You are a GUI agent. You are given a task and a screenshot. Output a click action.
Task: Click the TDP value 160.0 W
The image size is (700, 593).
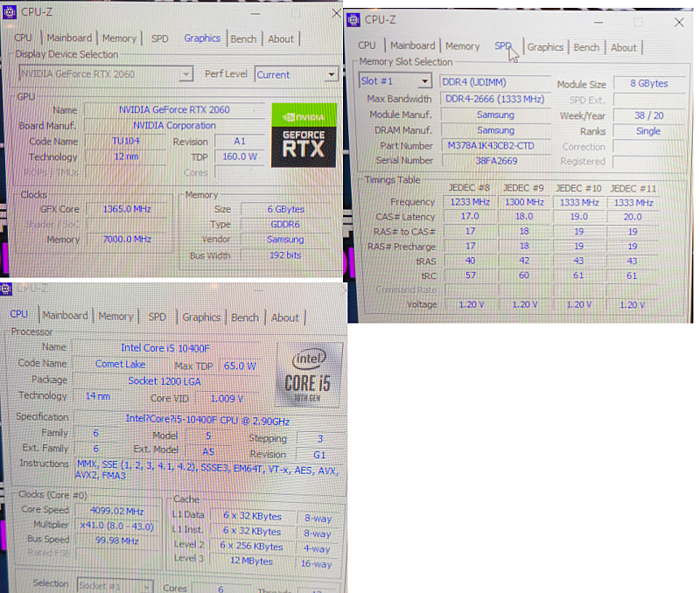(240, 157)
